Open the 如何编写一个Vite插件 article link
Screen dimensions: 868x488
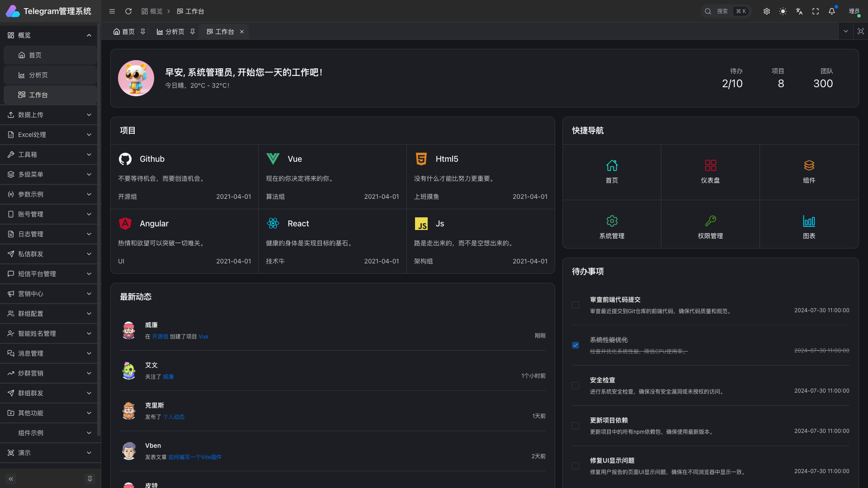[195, 457]
